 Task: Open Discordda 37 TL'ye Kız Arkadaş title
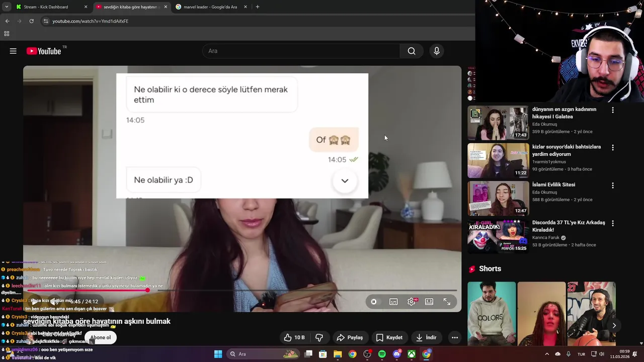point(569,226)
